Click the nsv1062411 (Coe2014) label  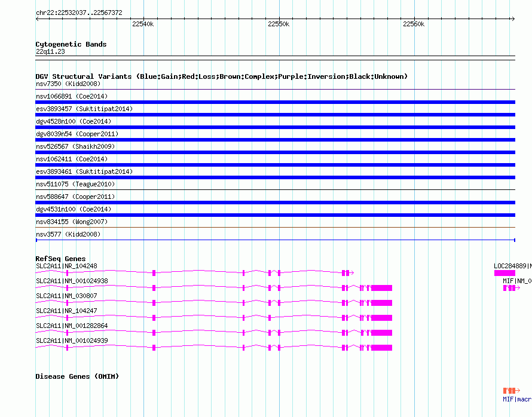point(72,159)
